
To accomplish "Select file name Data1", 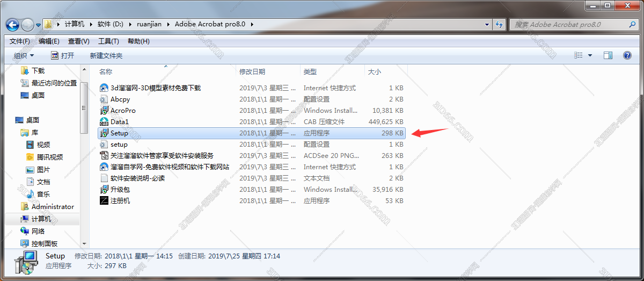I will coord(120,121).
